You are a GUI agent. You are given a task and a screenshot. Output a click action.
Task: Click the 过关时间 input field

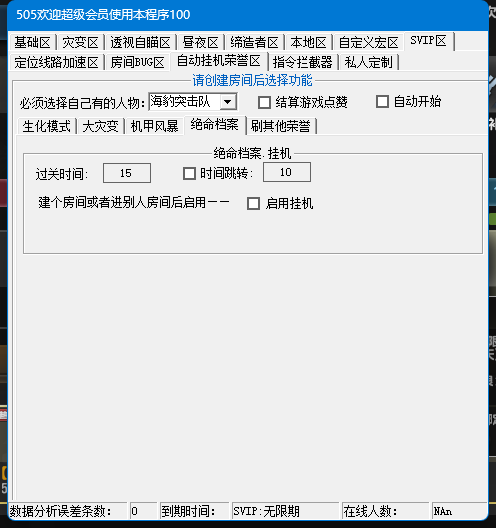(x=127, y=173)
